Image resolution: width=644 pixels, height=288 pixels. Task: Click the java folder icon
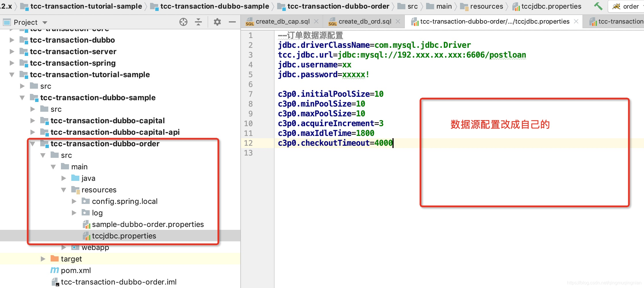point(75,178)
